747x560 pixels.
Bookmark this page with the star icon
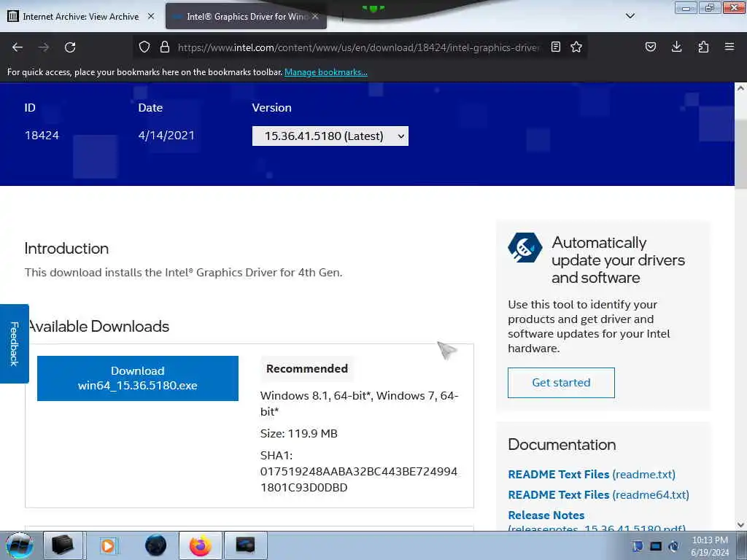(576, 47)
